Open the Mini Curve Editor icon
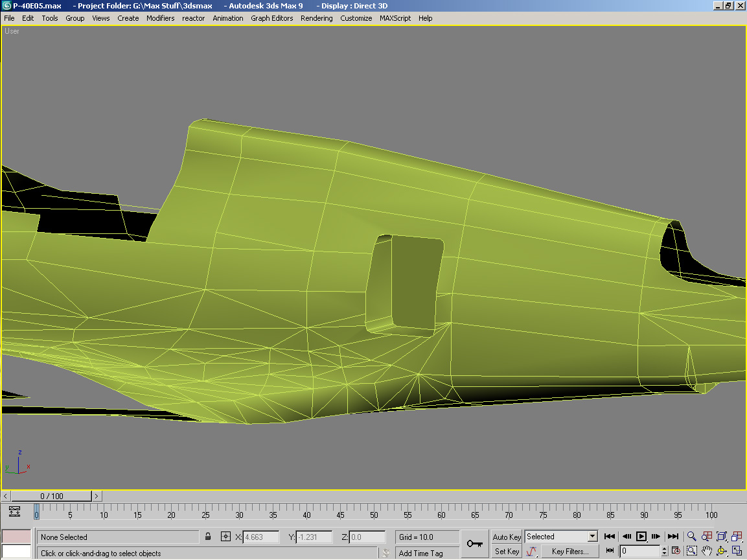The height and width of the screenshot is (560, 747). click(15, 512)
